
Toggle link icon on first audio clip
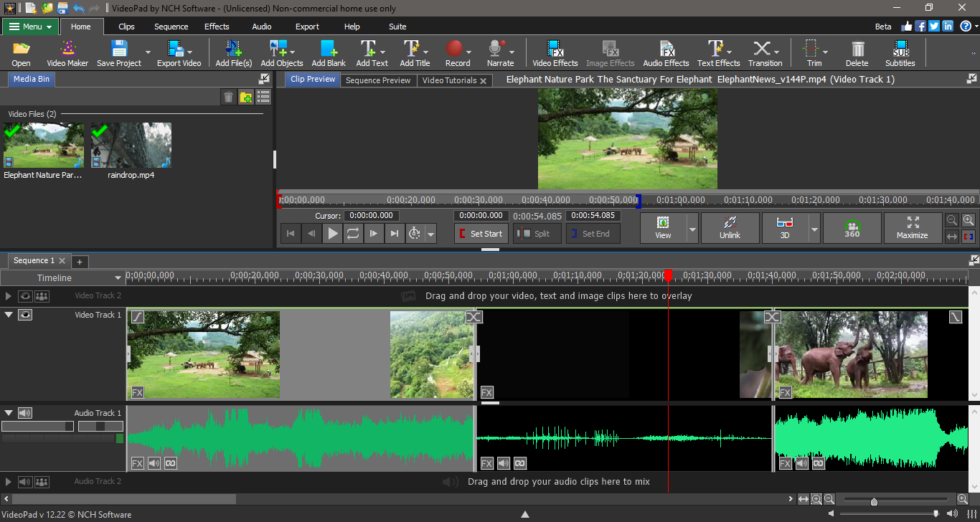coord(171,463)
